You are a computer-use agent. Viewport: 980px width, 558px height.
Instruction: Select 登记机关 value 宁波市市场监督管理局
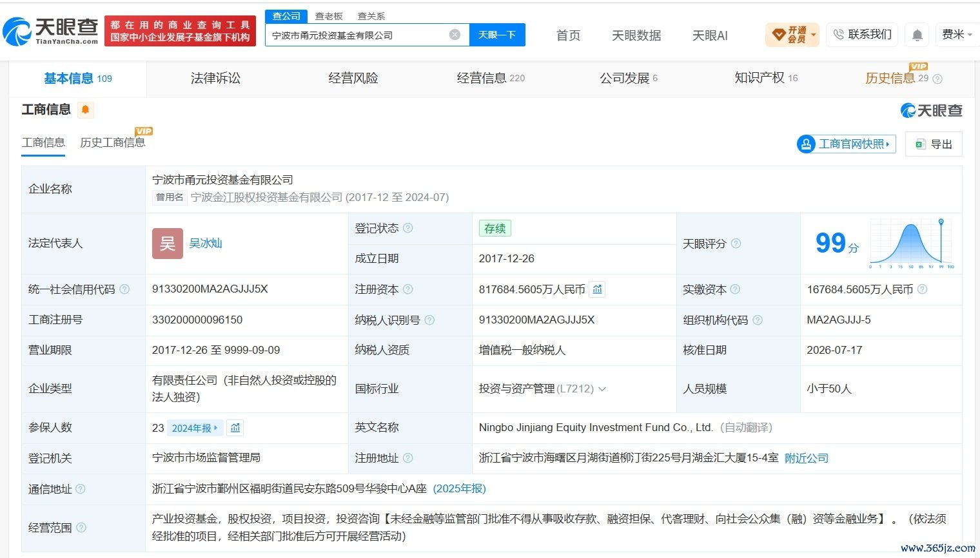point(206,458)
